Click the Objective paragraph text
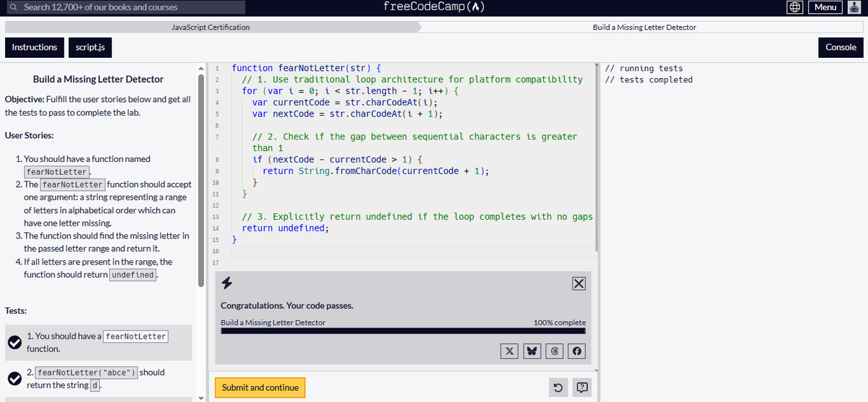 [98, 106]
